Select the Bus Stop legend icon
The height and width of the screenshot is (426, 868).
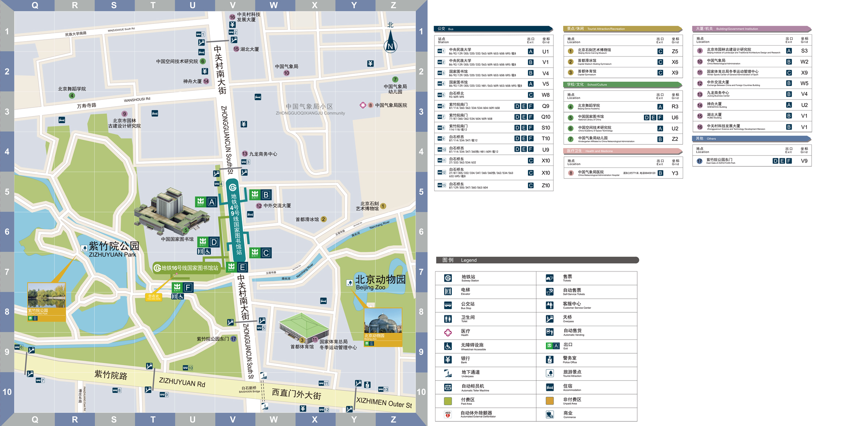(448, 305)
